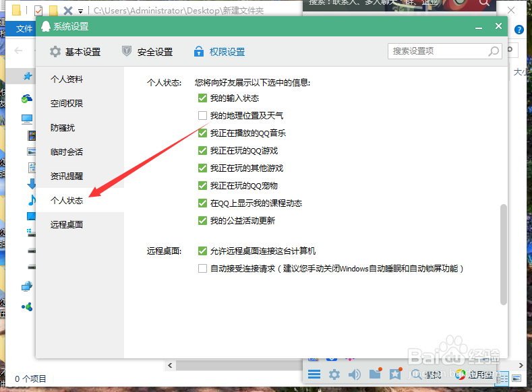Expand the quick access toolbar dropdown arrow
This screenshot has width=532, height=392.
(x=80, y=11)
